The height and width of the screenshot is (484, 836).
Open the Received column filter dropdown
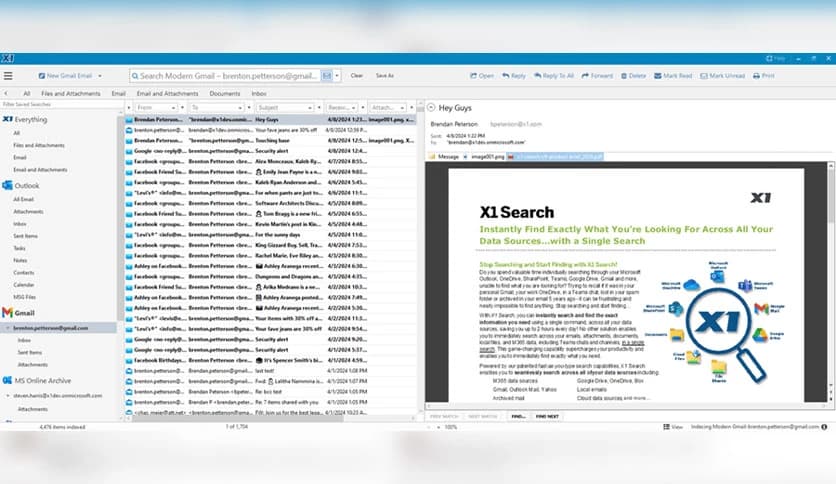click(354, 108)
